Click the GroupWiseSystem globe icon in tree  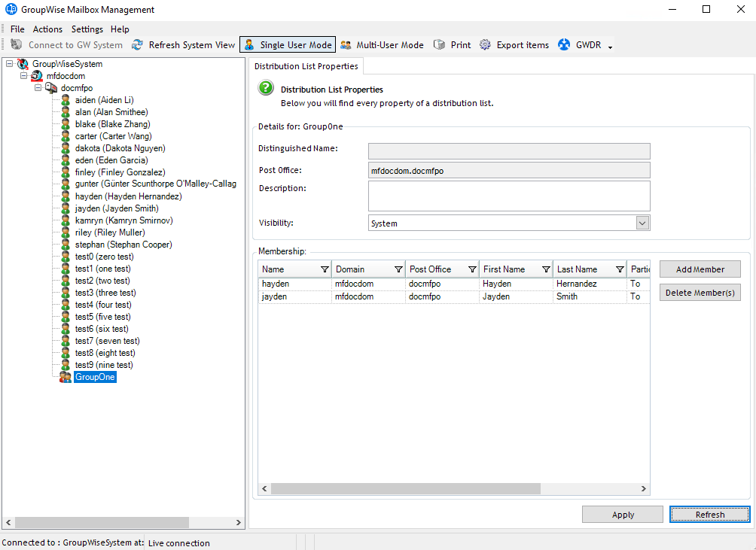tap(23, 63)
